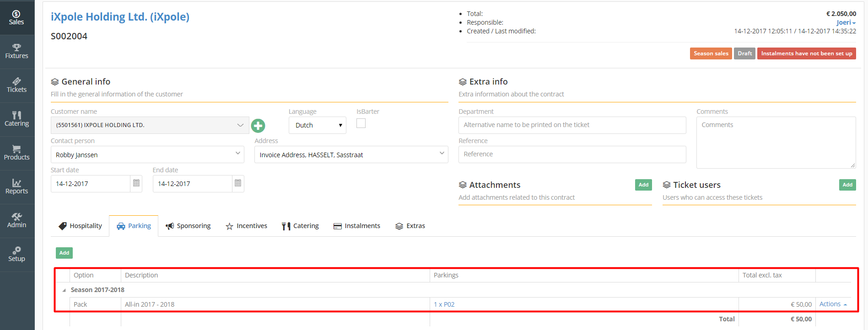Open Catering in the left sidebar
The width and height of the screenshot is (868, 330).
(x=17, y=119)
